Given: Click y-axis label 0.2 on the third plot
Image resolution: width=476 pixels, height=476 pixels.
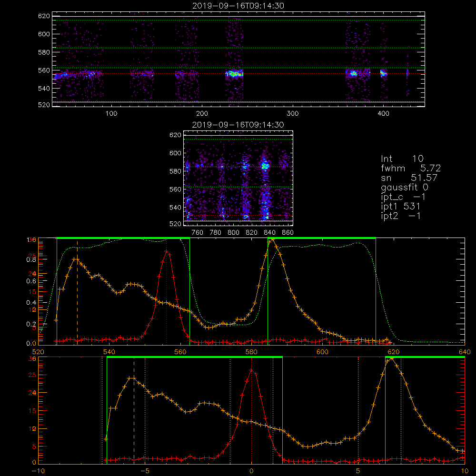Looking at the screenshot, I should point(31,324).
